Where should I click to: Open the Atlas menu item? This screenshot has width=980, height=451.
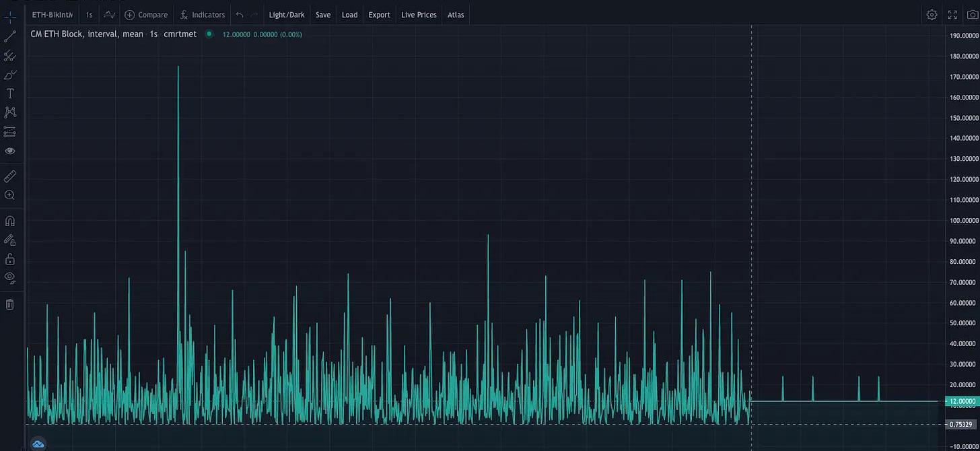coord(456,15)
